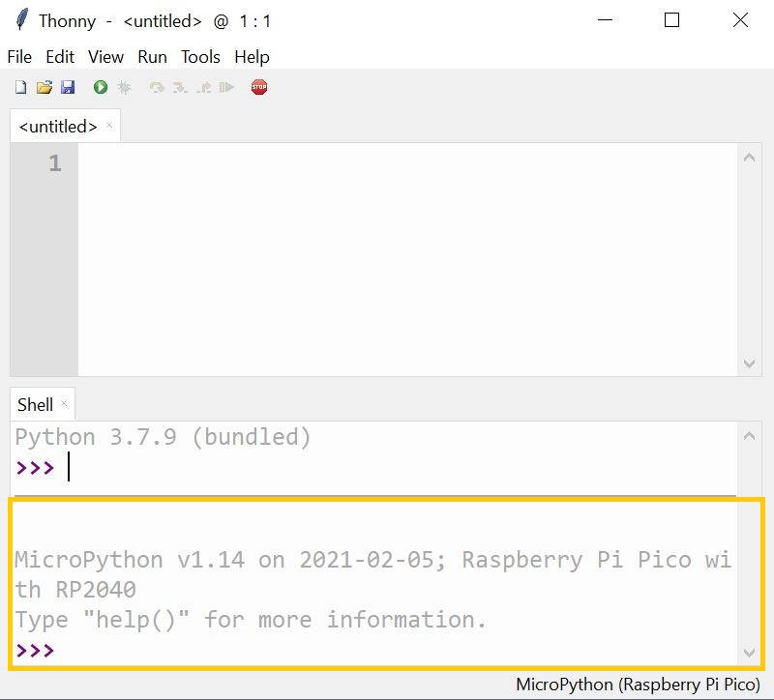Open the File menu

pos(19,57)
